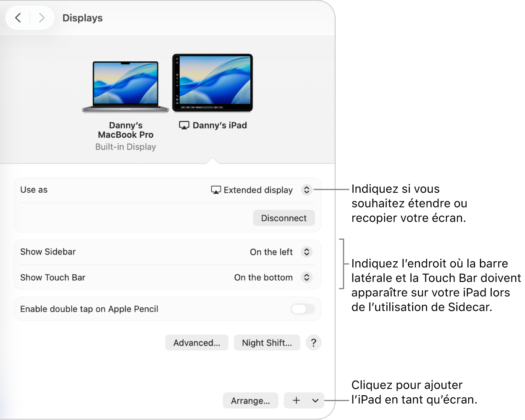
Task: Open the Use as dropdown
Action: [307, 190]
